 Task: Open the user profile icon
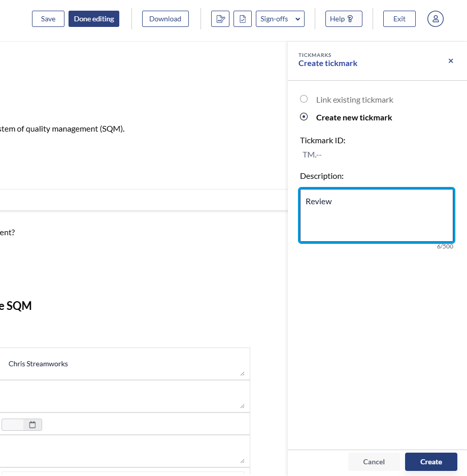[x=436, y=19]
